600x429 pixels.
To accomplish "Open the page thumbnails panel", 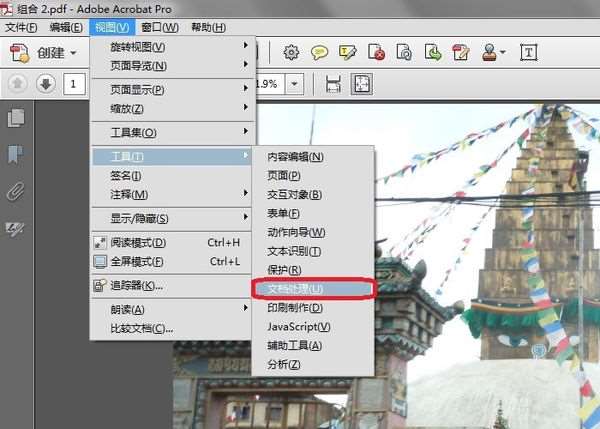I will tap(16, 118).
